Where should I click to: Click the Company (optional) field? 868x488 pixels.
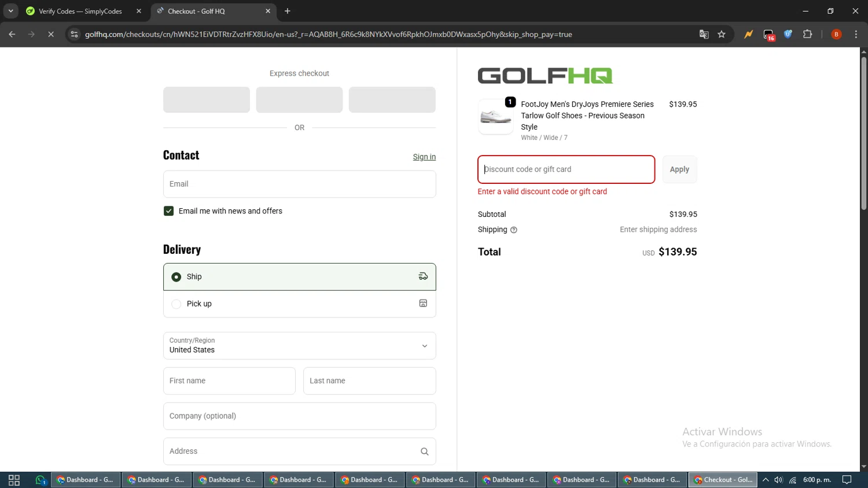(299, 416)
